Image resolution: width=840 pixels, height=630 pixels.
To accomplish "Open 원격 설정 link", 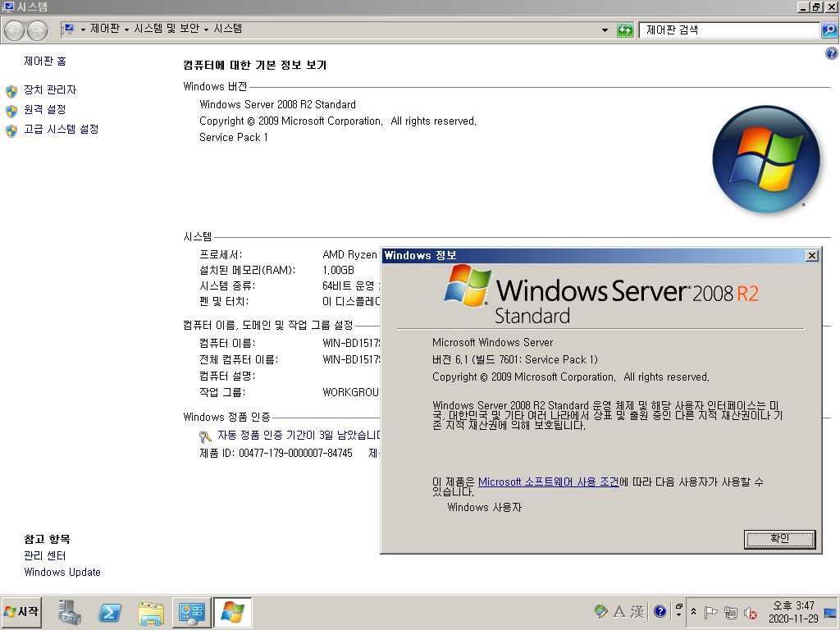I will [45, 109].
